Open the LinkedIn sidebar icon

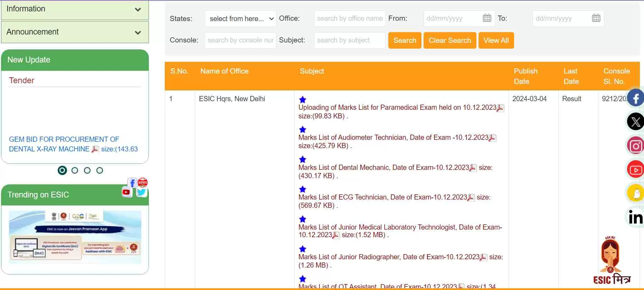(636, 217)
